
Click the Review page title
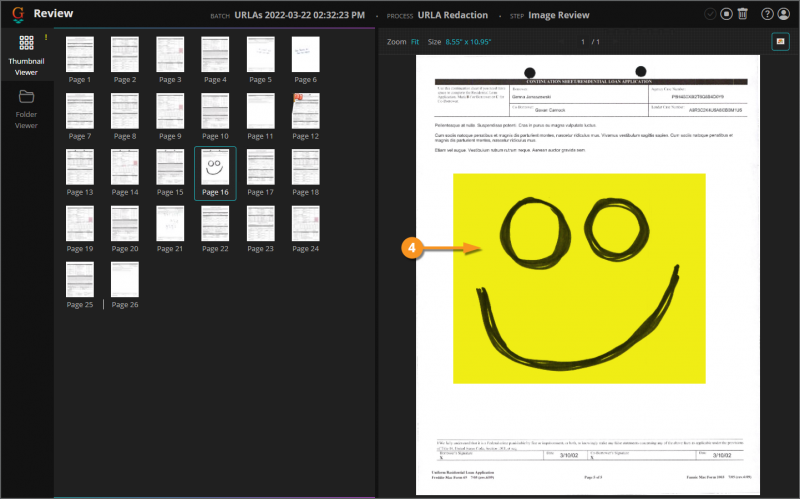54,14
